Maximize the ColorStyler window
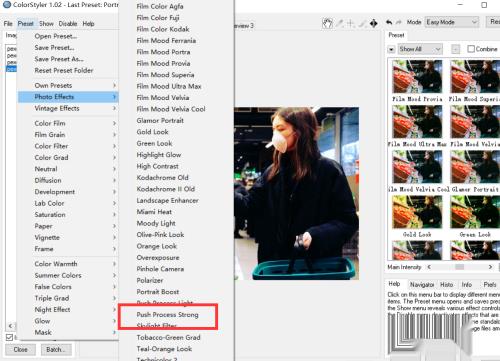500x361 pixels. (x=484, y=5)
